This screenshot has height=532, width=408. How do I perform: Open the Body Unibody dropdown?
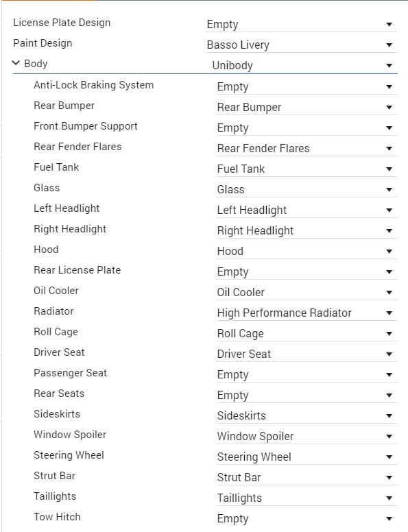(x=304, y=66)
